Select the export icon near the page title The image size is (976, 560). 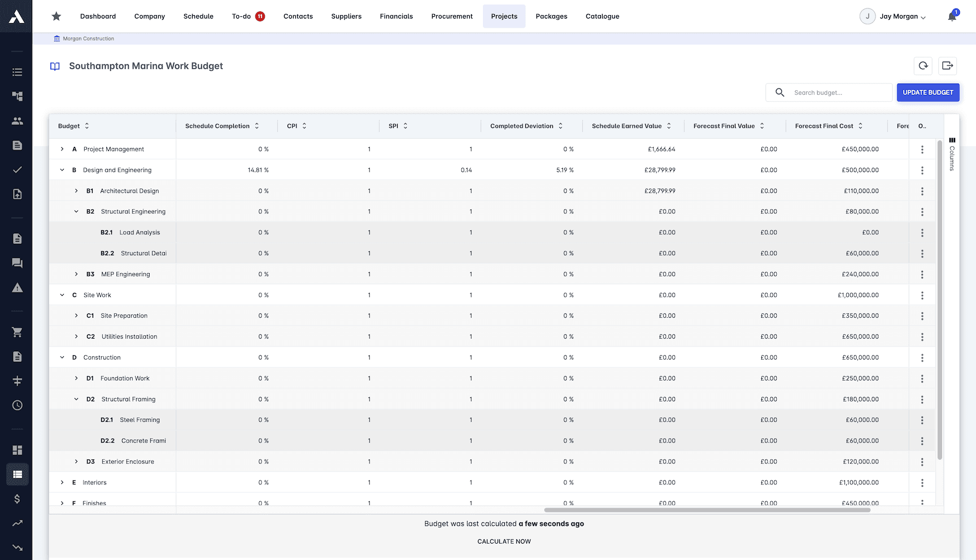click(x=948, y=65)
